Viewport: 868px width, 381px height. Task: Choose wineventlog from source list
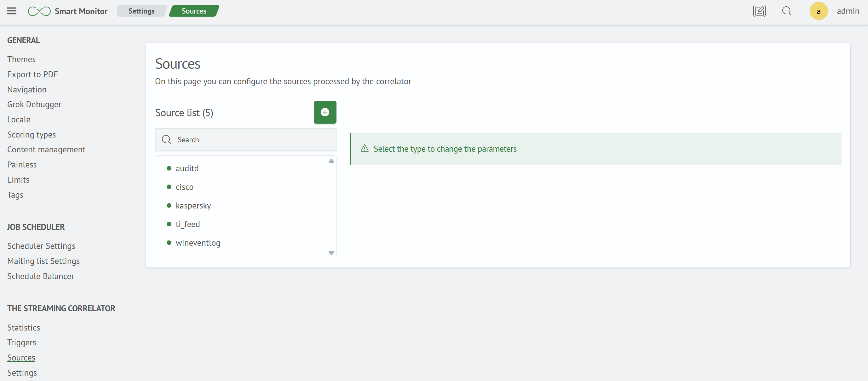(198, 243)
